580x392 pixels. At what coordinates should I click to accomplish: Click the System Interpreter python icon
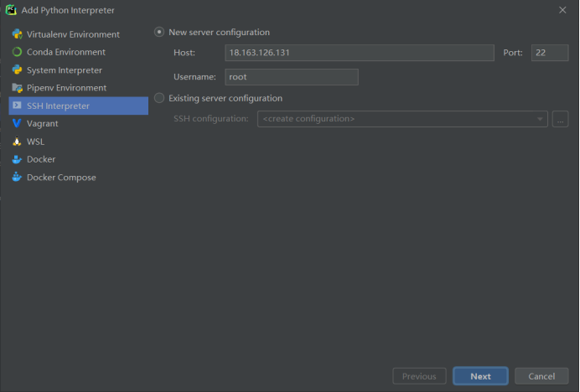pyautogui.click(x=17, y=70)
